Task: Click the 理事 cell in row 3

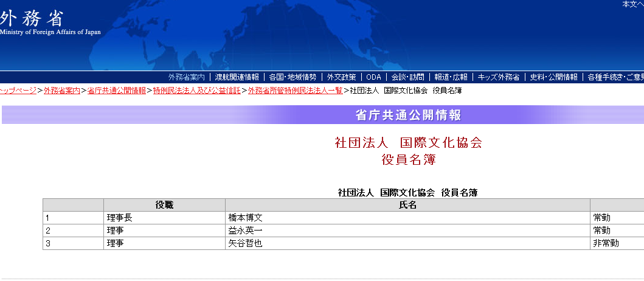Action: click(164, 243)
